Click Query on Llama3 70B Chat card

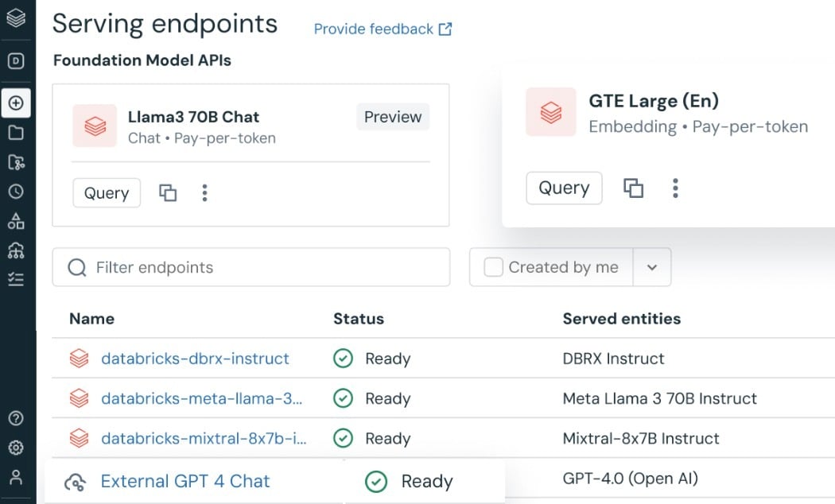click(x=107, y=193)
